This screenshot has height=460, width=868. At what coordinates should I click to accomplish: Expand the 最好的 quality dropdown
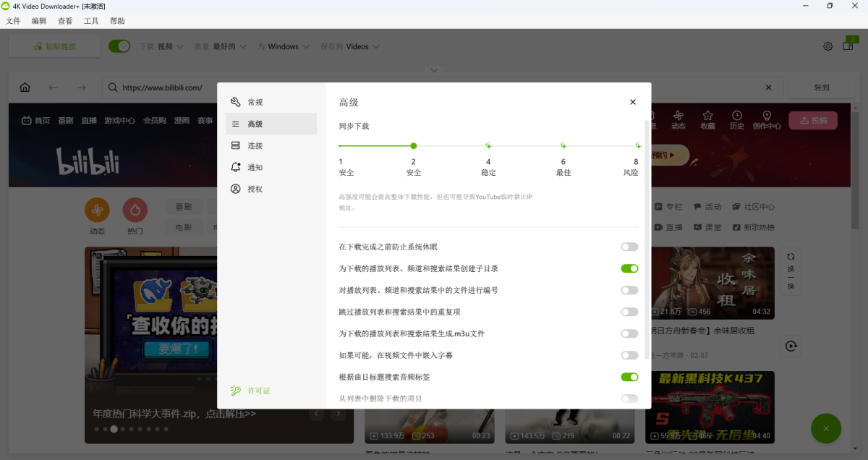click(226, 46)
